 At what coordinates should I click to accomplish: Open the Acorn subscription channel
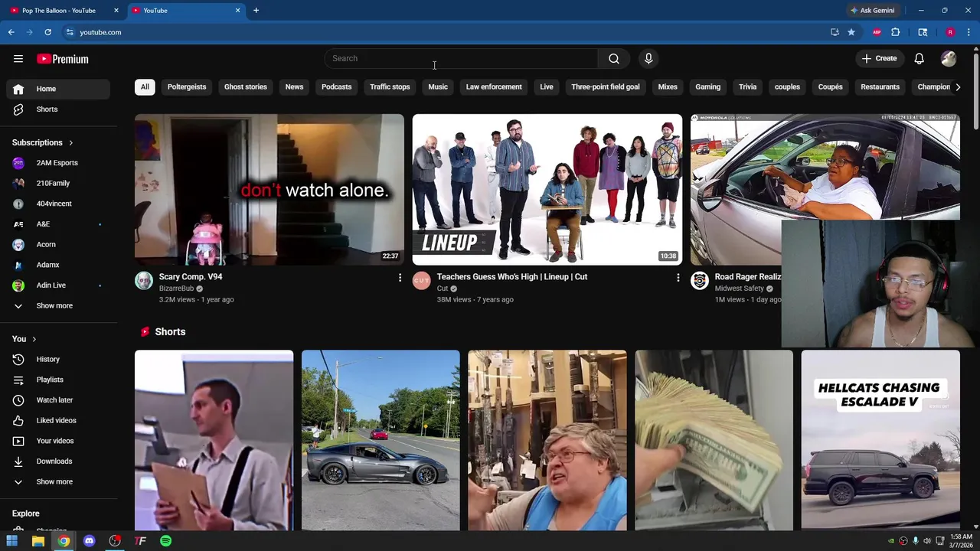58,245
